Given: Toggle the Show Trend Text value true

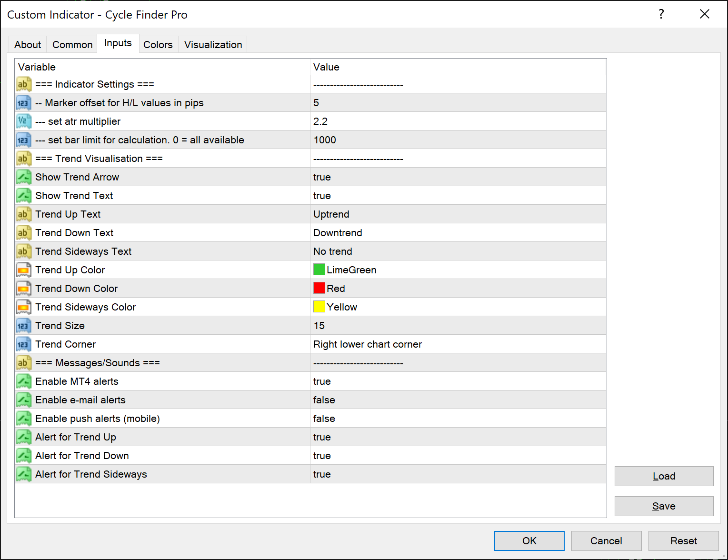Looking at the screenshot, I should point(458,196).
